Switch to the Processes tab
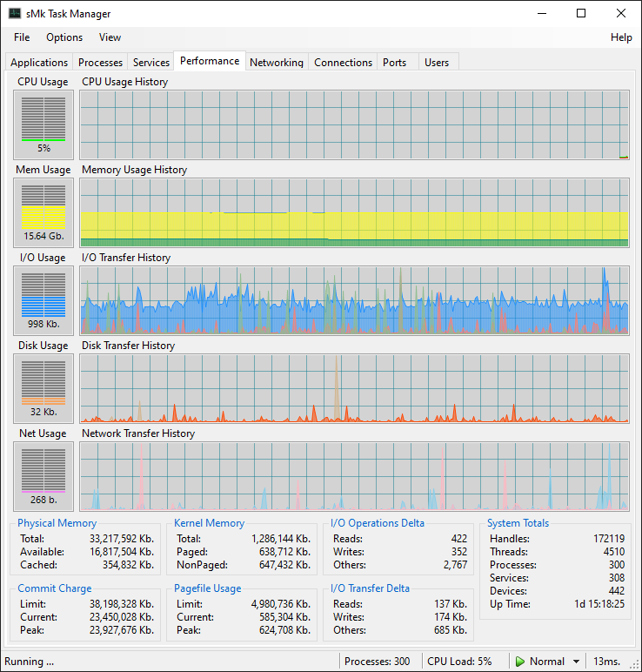Image resolution: width=642 pixels, height=672 pixels. tap(100, 62)
